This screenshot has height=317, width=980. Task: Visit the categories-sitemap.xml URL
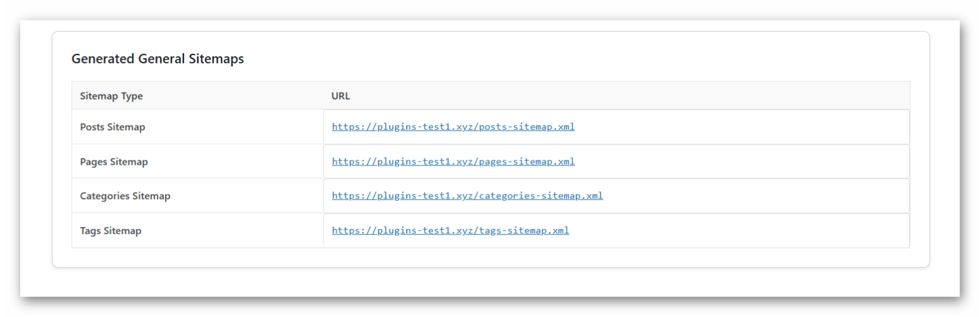(x=467, y=196)
